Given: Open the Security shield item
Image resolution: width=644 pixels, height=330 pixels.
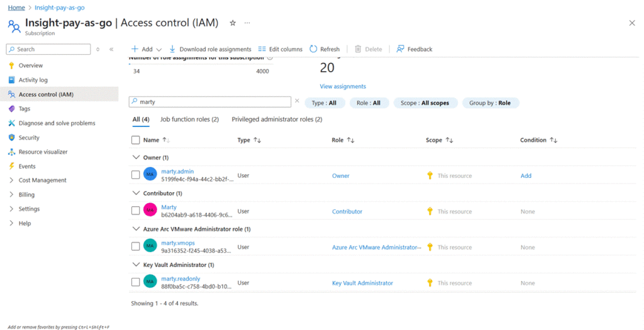Looking at the screenshot, I should (11, 138).
